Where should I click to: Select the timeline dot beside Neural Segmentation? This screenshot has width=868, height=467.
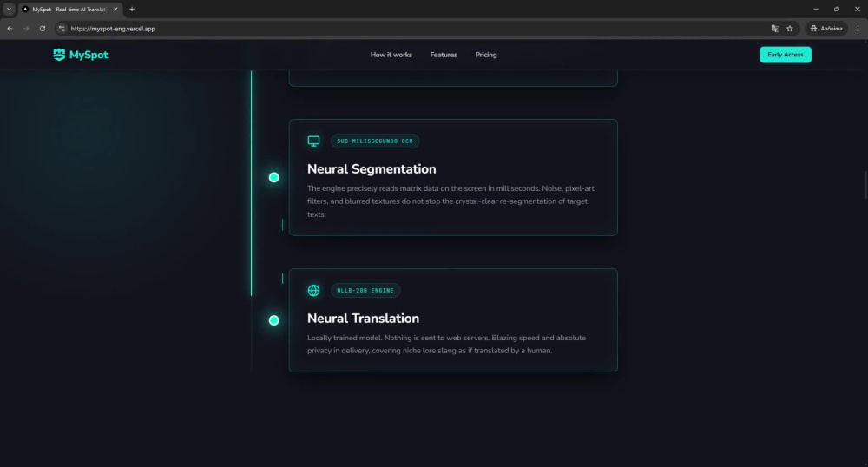tap(274, 178)
